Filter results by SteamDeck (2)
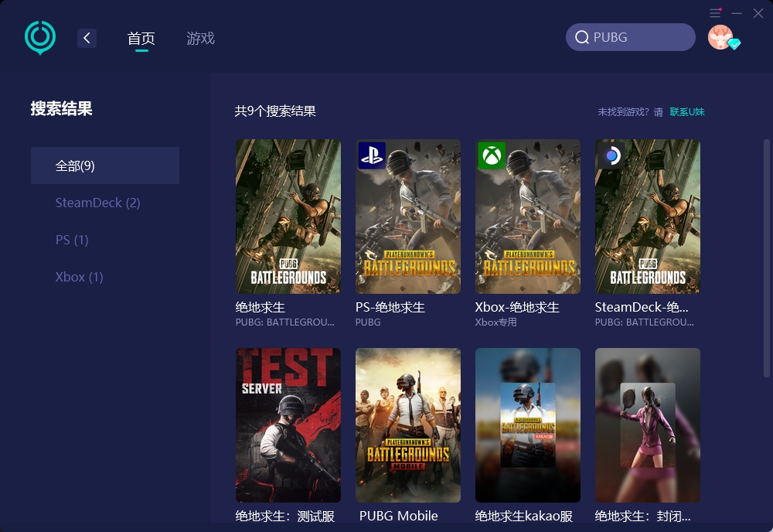This screenshot has width=773, height=532. click(97, 203)
